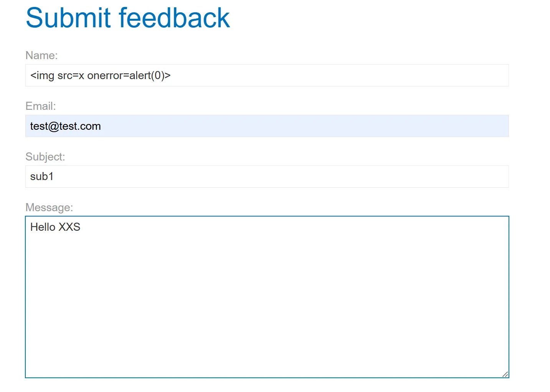The width and height of the screenshot is (550, 392).
Task: Select the Subject input field
Action: (x=267, y=177)
